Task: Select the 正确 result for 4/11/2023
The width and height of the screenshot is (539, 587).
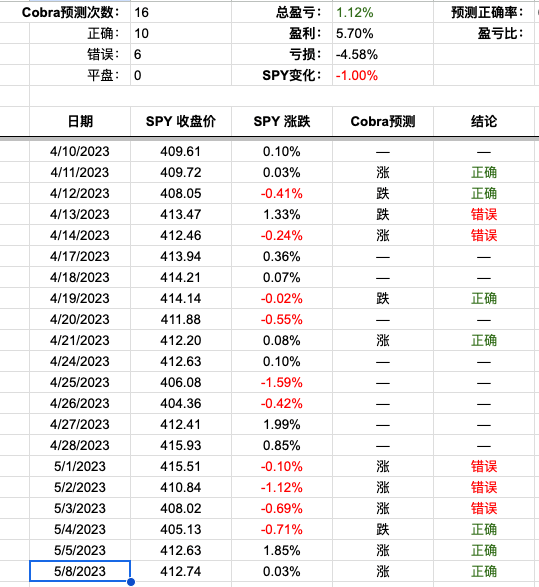Action: (x=484, y=172)
